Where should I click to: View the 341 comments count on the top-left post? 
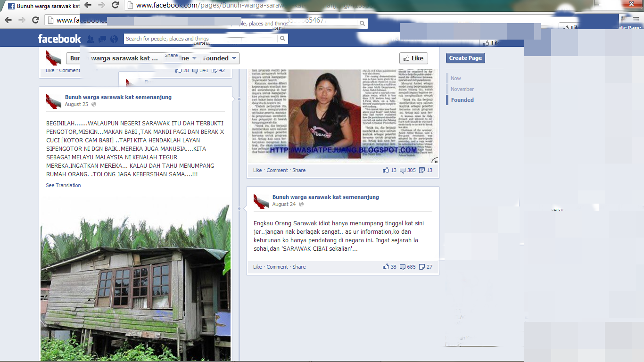tap(200, 70)
